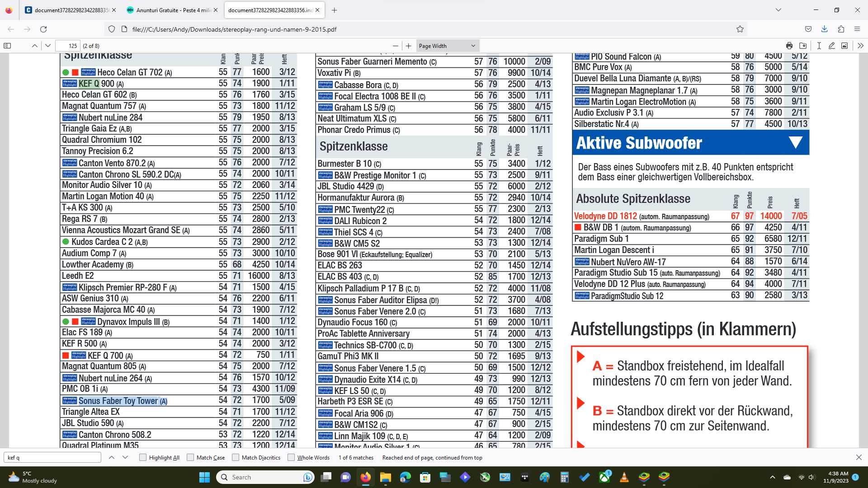Open the list all tabs dropdown

778,10
